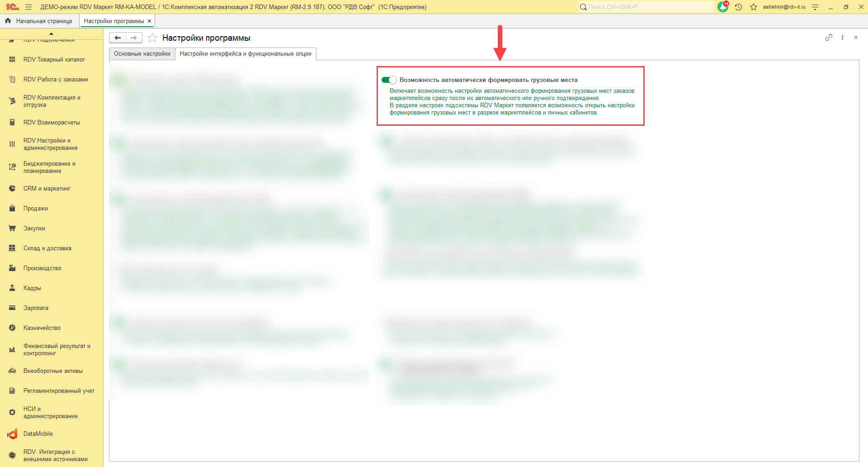Click the Закупки cart icon
This screenshot has width=868, height=467.
[x=12, y=229]
